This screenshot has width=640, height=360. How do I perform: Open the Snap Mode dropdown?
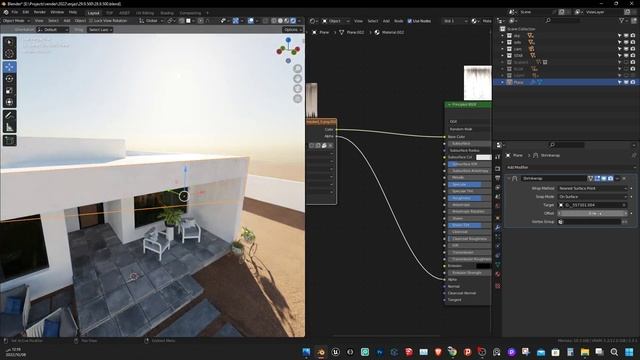[592, 197]
